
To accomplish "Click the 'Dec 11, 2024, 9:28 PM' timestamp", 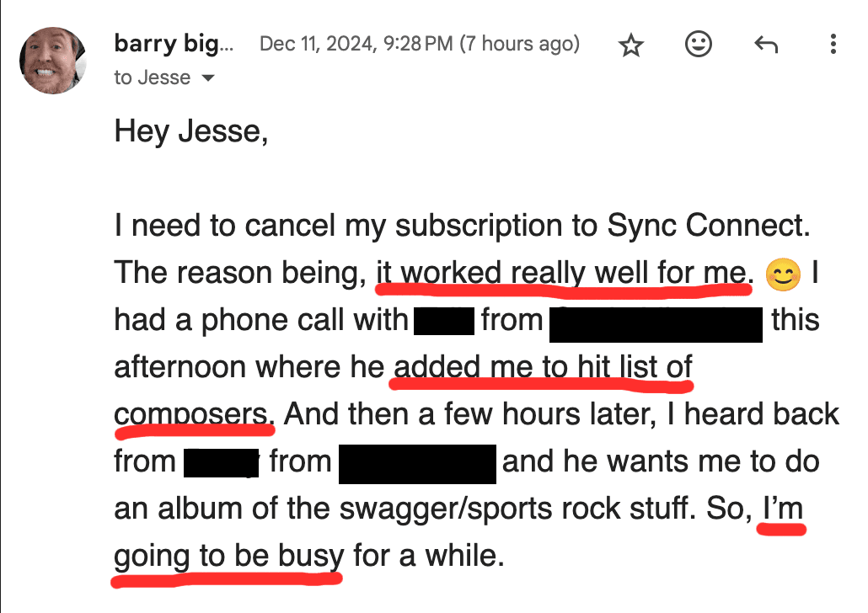I will pyautogui.click(x=356, y=44).
